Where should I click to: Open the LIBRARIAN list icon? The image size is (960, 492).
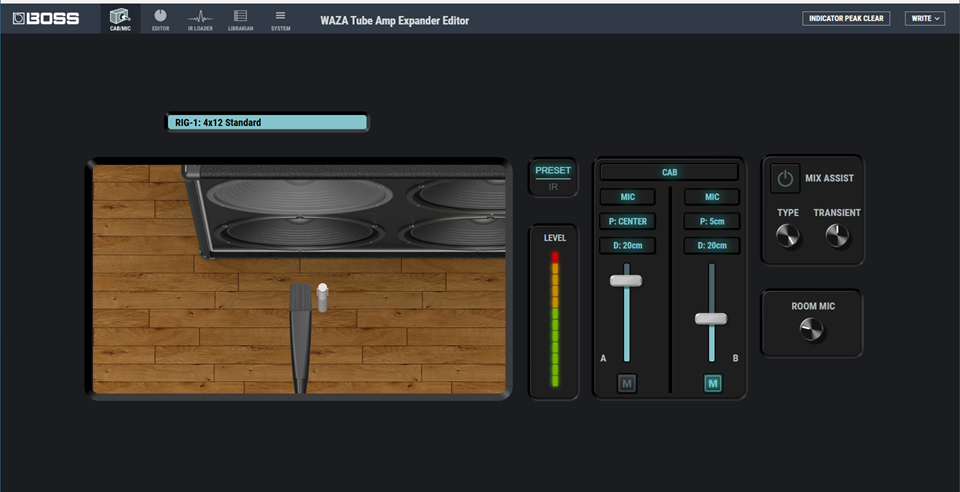tap(241, 19)
